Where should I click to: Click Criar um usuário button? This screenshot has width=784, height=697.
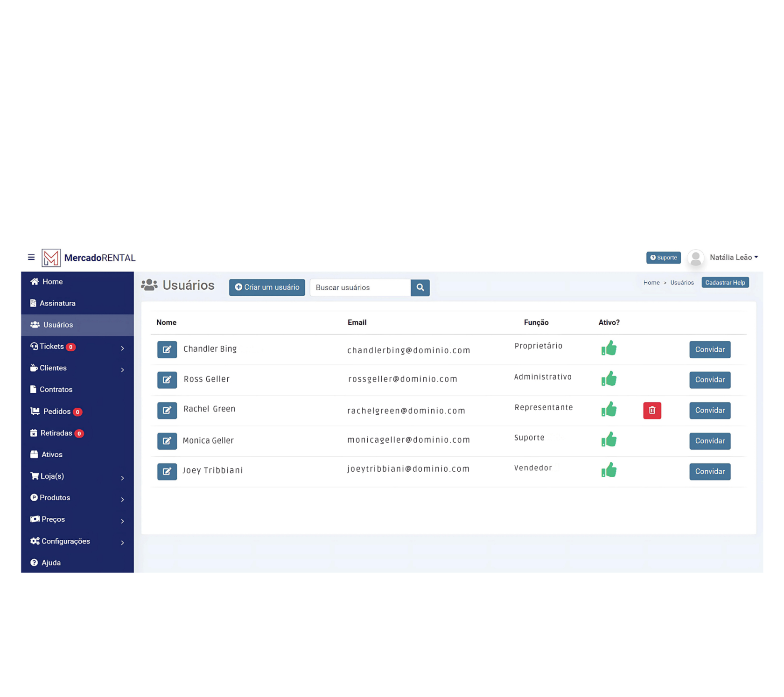267,287
